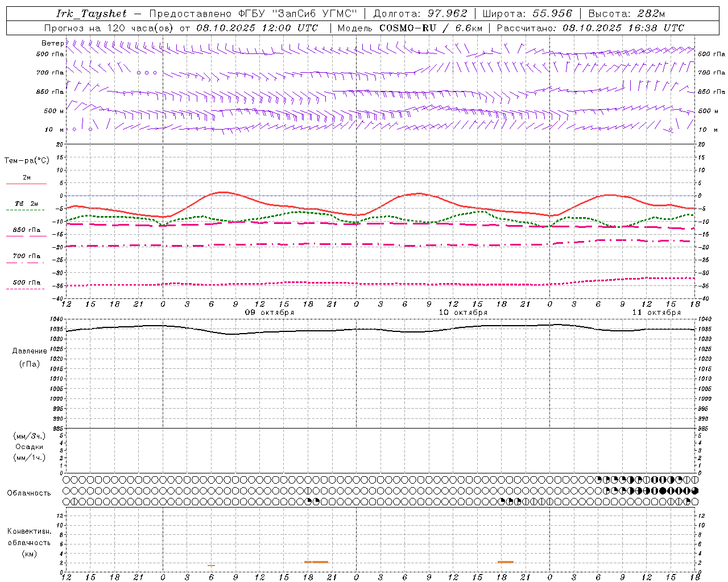
Task: Click the 850 гПа temperature legend entry
Action: pyautogui.click(x=27, y=230)
